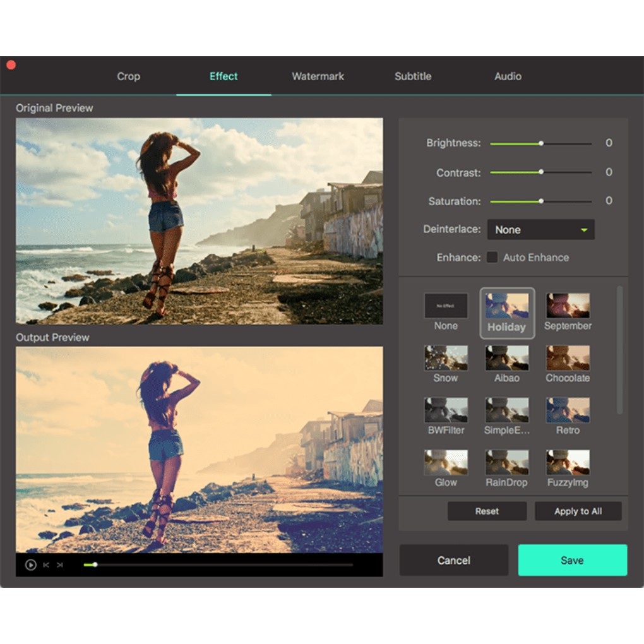Apply the Glow effect

(x=446, y=462)
